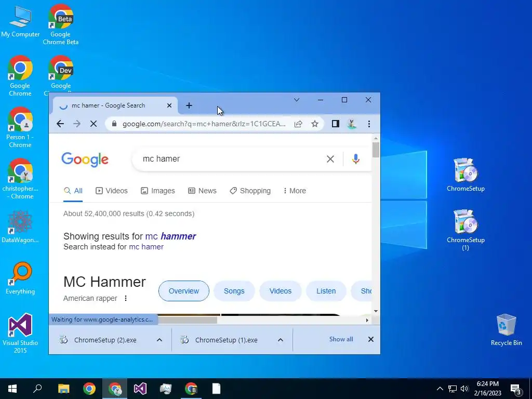Image resolution: width=532 pixels, height=399 pixels.
Task: Close the mc hamer Google Search tab
Action: (x=169, y=105)
